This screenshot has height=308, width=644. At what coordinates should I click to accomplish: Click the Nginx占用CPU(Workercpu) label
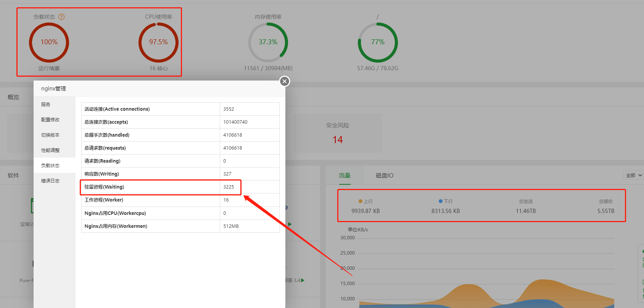pyautogui.click(x=115, y=213)
